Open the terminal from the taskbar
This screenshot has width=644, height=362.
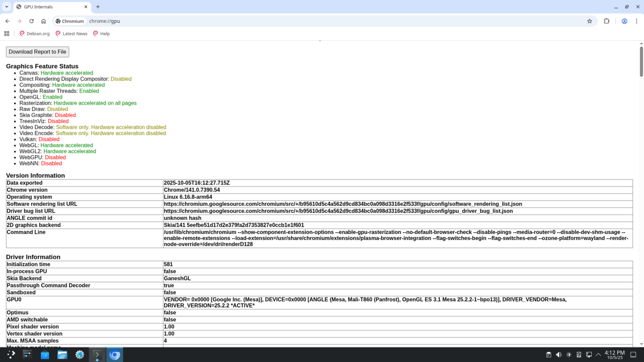(97, 355)
